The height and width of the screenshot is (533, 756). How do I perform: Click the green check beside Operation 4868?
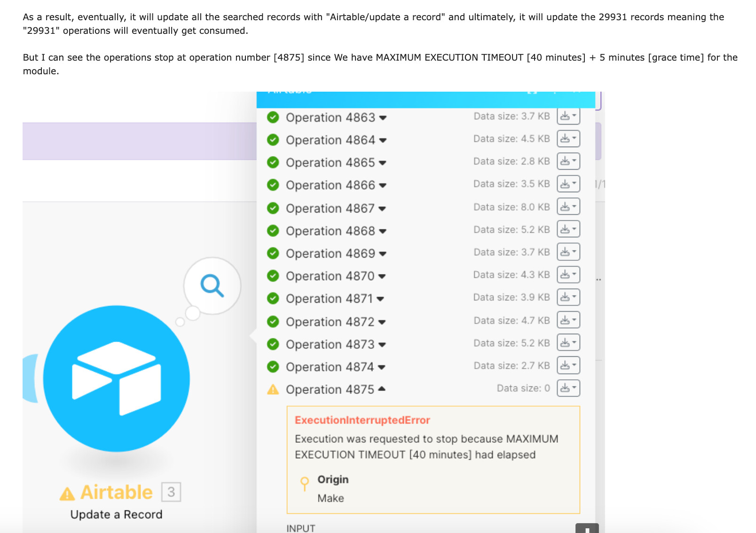(x=273, y=231)
